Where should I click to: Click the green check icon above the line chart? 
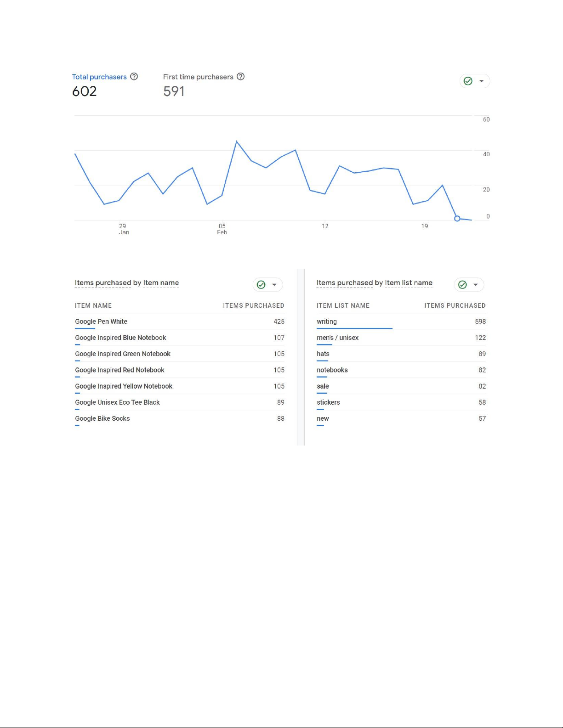[x=468, y=81]
